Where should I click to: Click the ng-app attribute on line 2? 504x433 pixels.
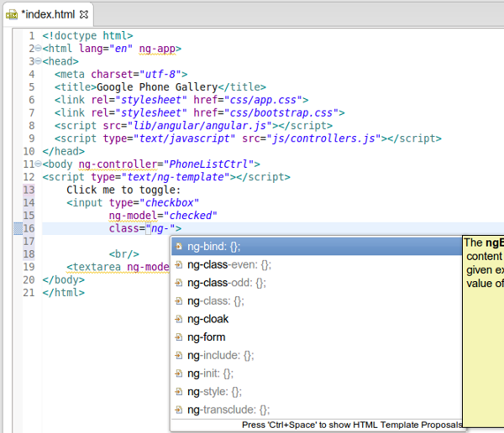pyautogui.click(x=157, y=49)
